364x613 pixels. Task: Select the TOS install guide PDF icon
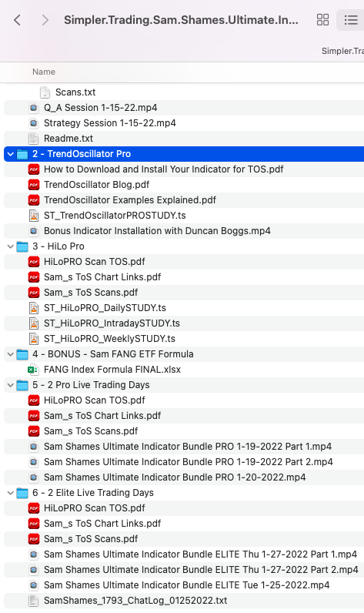click(x=34, y=169)
